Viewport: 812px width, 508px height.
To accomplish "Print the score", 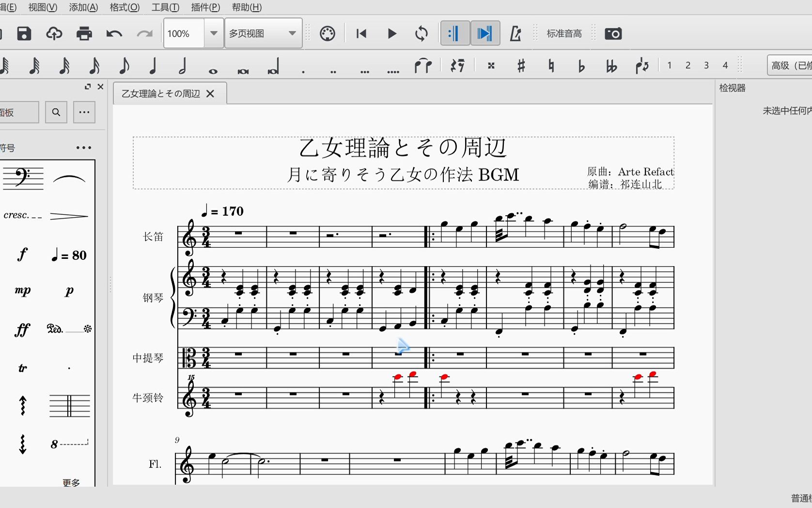I will (84, 33).
